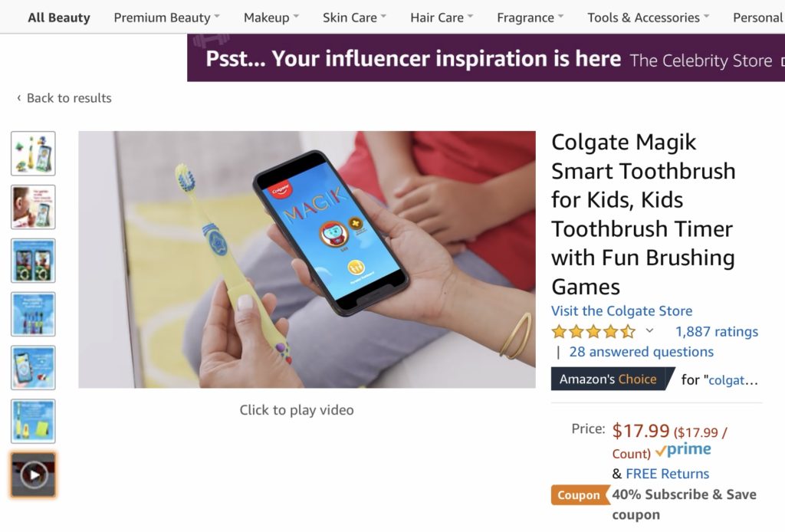Open the Makeup dropdown menu
785x532 pixels.
click(x=271, y=18)
